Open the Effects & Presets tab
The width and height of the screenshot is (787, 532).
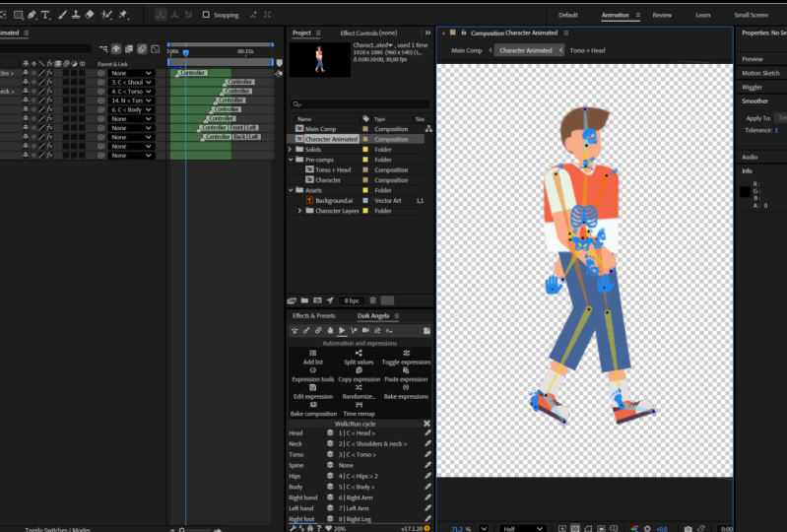tap(313, 315)
